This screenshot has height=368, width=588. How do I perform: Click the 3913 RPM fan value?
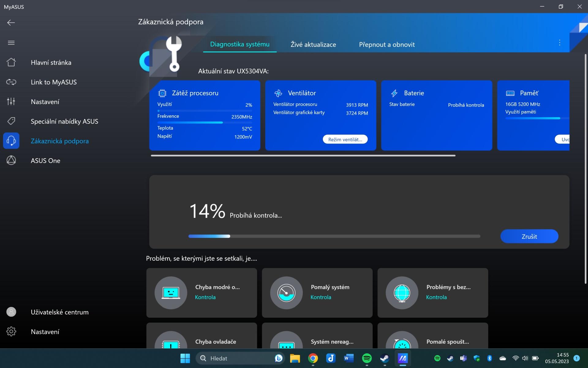357,105
